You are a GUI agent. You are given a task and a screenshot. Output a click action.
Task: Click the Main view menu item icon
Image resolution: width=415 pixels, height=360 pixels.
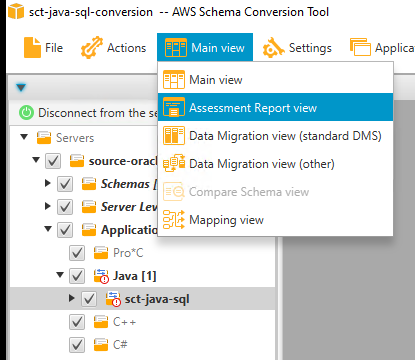[174, 79]
